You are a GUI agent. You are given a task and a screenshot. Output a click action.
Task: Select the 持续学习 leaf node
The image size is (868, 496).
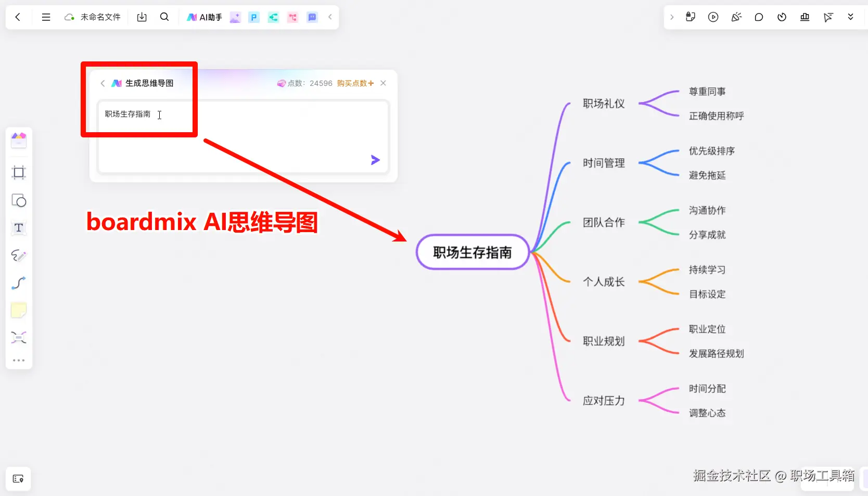[x=707, y=270]
